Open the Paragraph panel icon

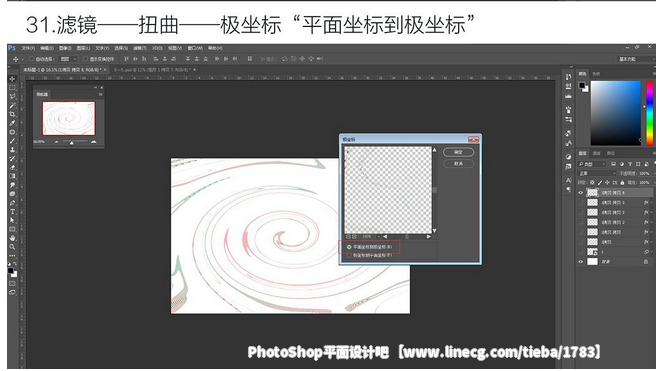click(569, 189)
